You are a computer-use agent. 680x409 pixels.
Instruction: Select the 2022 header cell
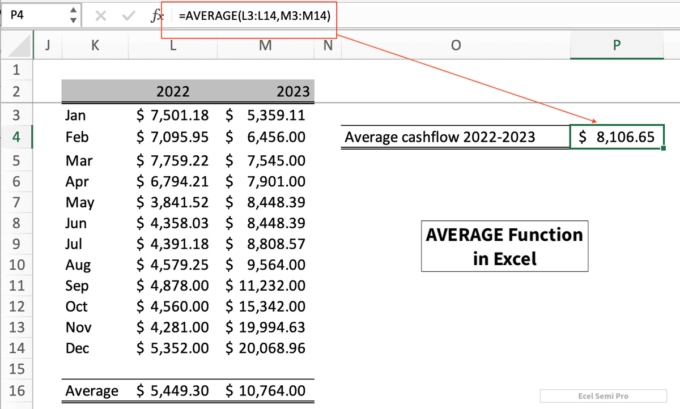[x=177, y=91]
